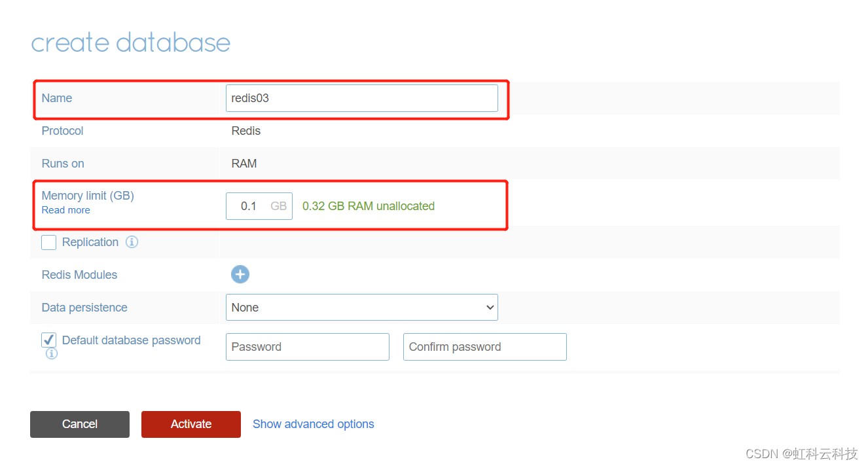
Task: Click the 'create database' heading
Action: point(131,43)
